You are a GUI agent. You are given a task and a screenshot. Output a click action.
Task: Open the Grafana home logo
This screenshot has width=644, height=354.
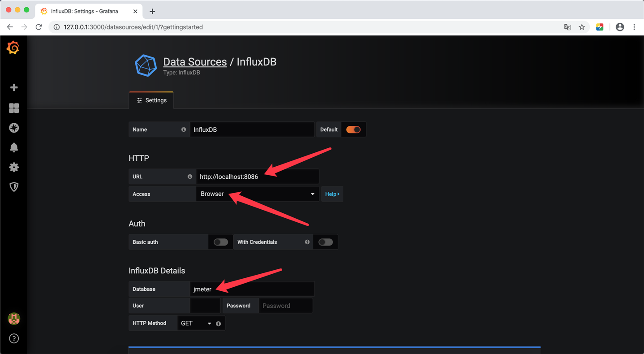(13, 47)
